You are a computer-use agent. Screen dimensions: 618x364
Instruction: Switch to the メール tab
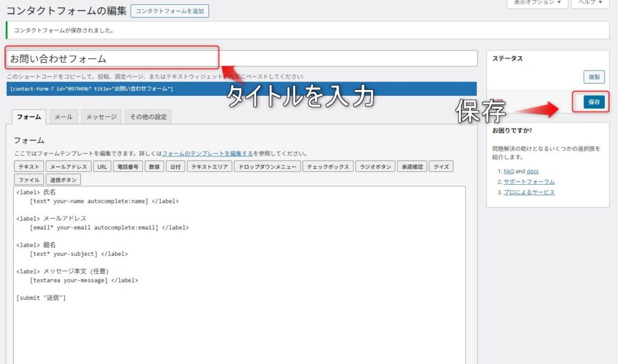point(63,117)
